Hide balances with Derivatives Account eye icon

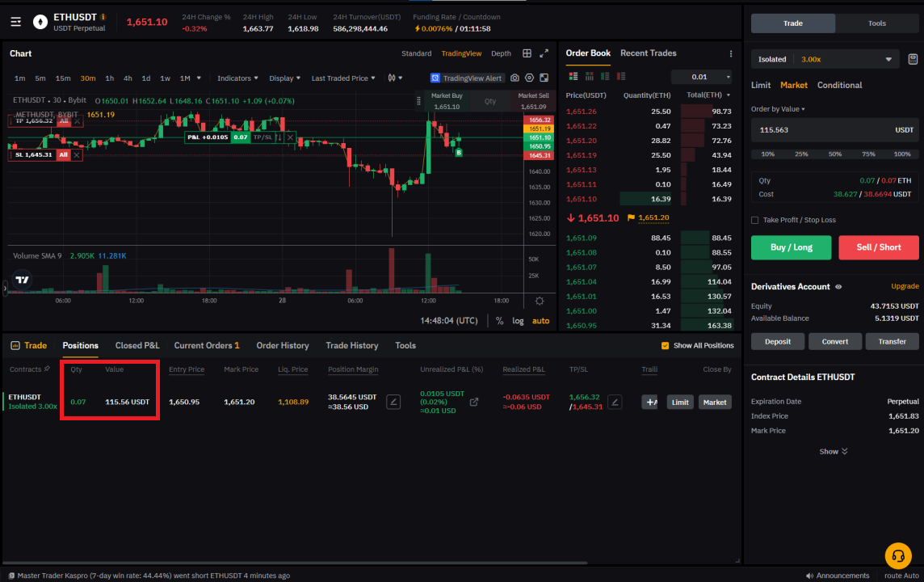click(x=838, y=287)
